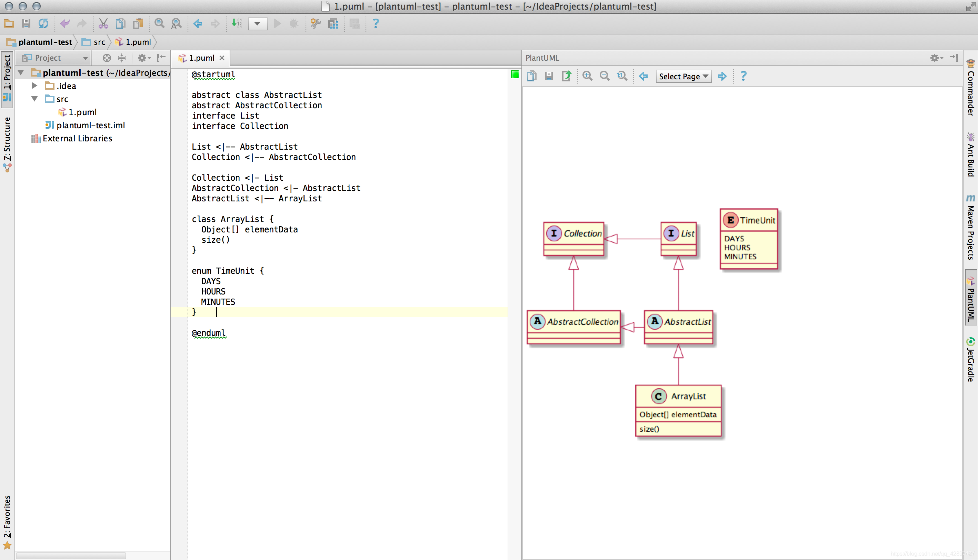
Task: Expand the .idea folder
Action: 34,86
